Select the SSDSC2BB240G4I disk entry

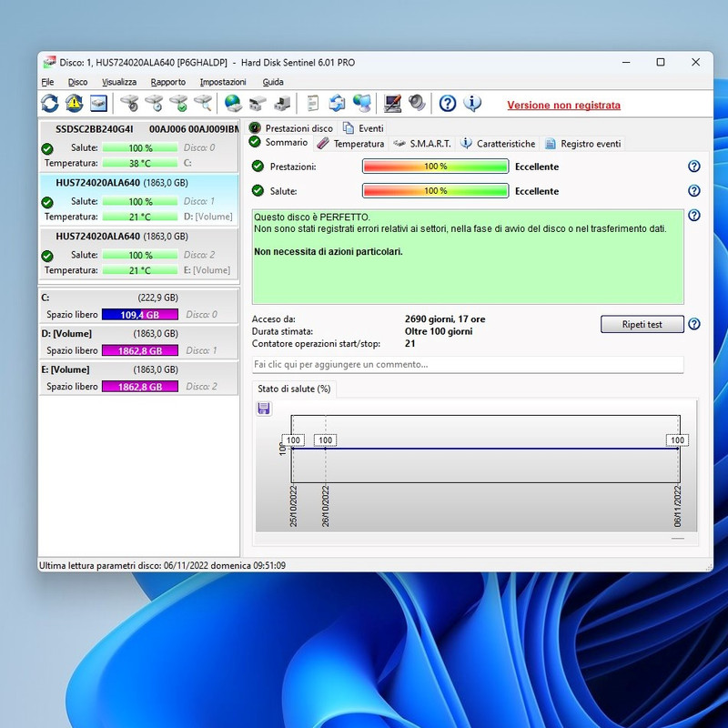138,147
